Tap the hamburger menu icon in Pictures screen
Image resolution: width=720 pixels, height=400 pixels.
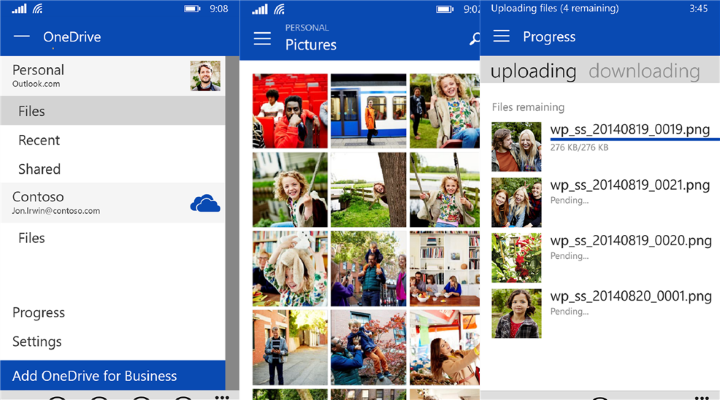(x=262, y=39)
